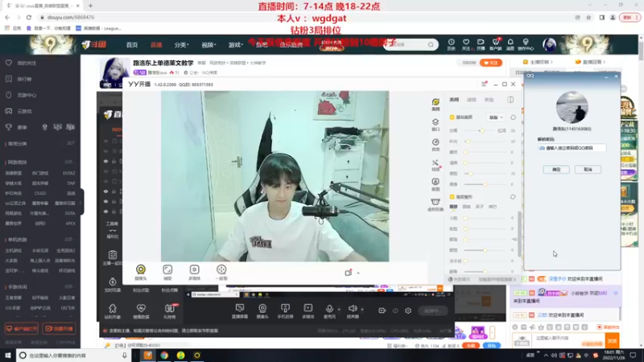Click the client open button in left sidebar
Image resolution: width=644 pixels, height=362 pixels.
[x=22, y=329]
